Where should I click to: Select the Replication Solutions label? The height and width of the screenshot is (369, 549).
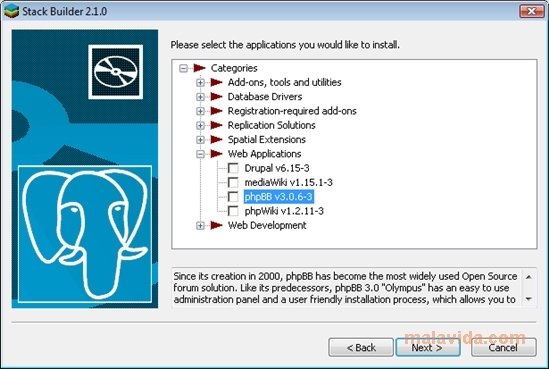tap(272, 125)
